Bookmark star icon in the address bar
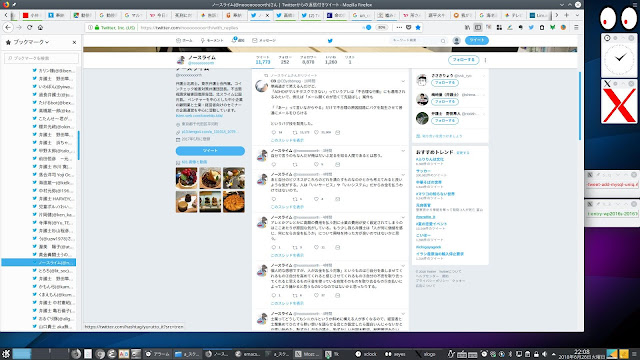 [x=418, y=27]
